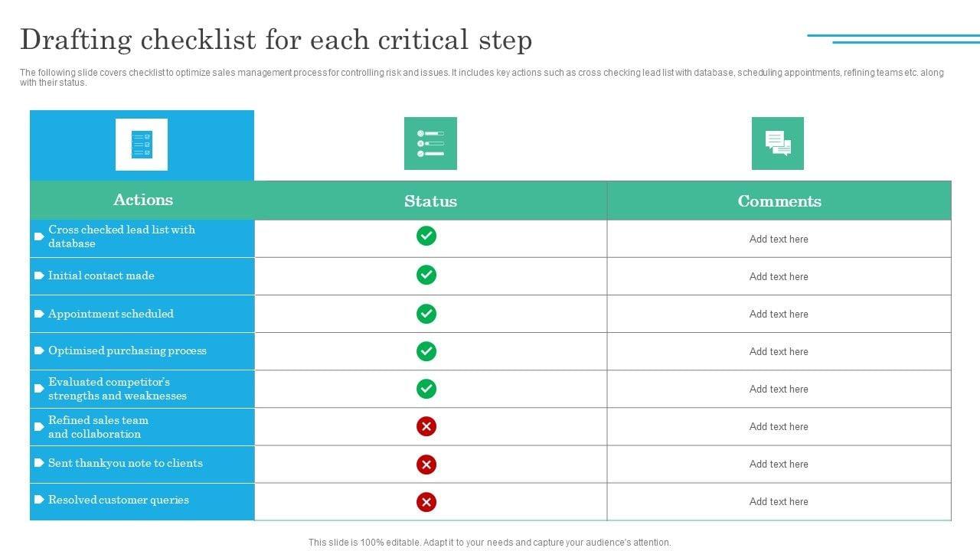Viewport: 980px width, 551px height.
Task: Click the Optimised purchasing process action label
Action: point(127,351)
